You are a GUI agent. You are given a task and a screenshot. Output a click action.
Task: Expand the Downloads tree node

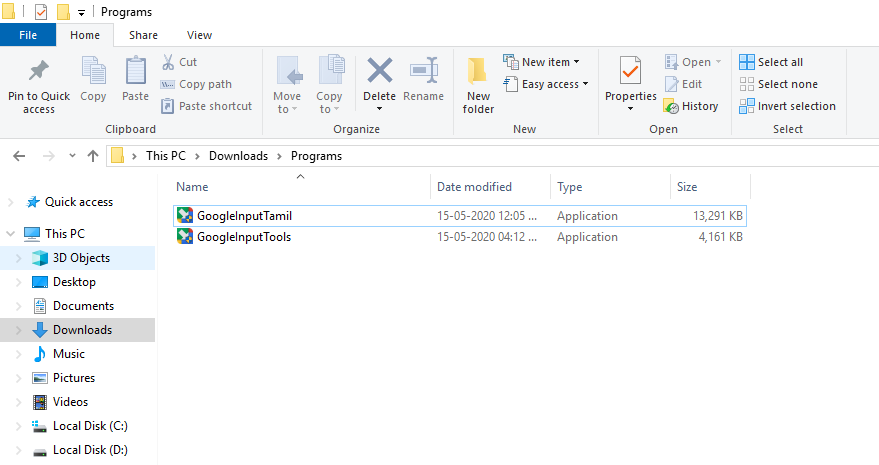click(18, 330)
